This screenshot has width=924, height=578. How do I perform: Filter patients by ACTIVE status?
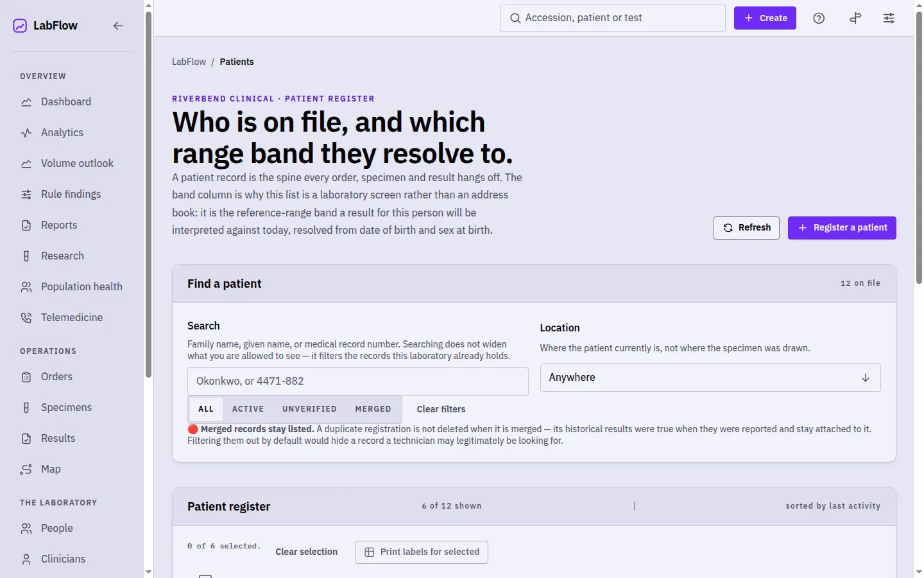point(248,409)
